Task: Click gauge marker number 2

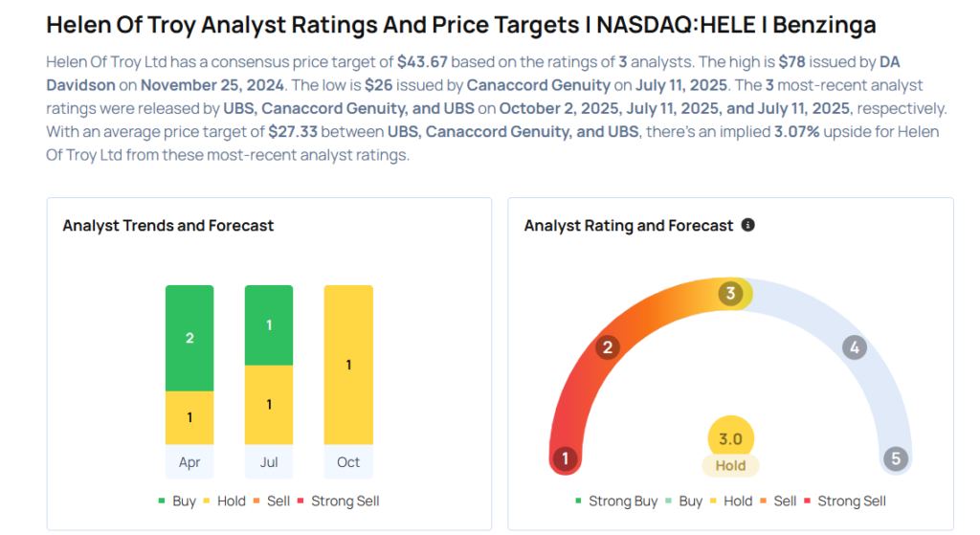Action: tap(606, 348)
